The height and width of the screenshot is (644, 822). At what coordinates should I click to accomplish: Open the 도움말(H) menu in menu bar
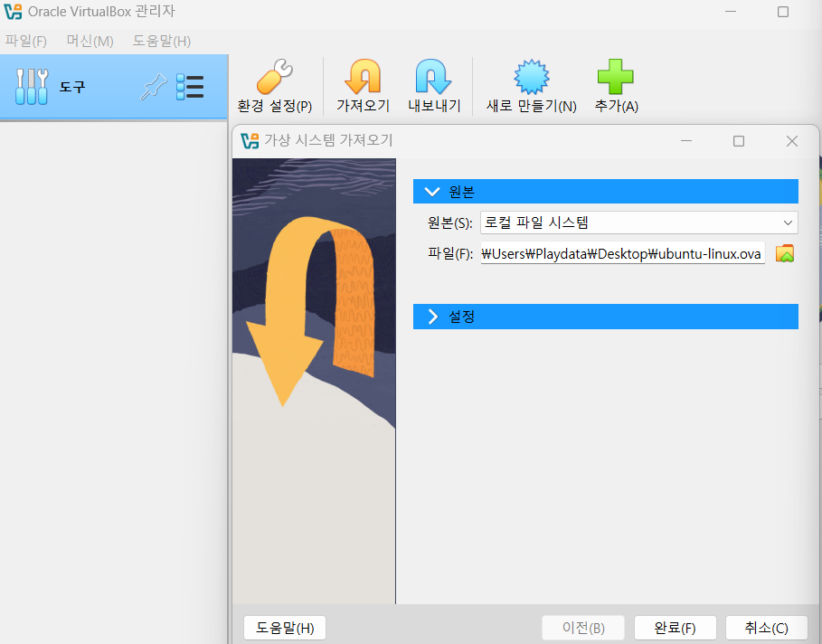point(162,41)
